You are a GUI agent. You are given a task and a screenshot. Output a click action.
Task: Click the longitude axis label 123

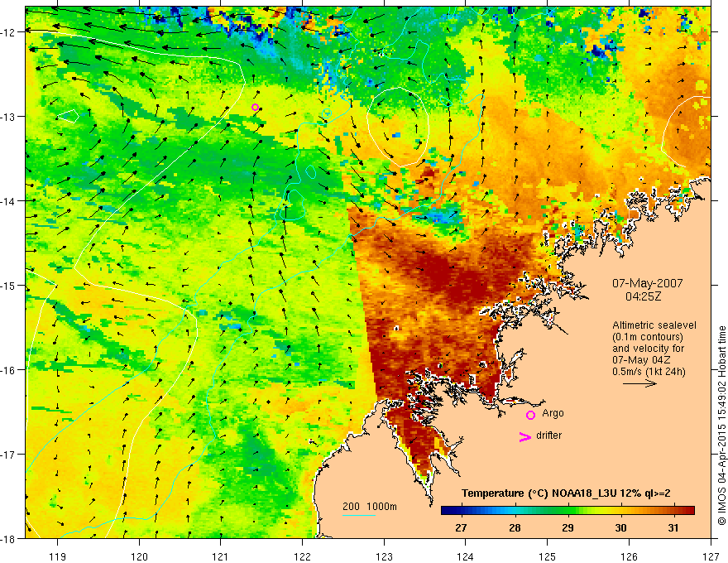click(384, 556)
